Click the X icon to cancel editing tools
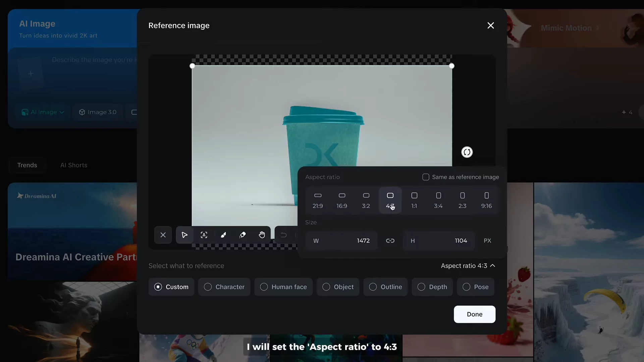 163,235
